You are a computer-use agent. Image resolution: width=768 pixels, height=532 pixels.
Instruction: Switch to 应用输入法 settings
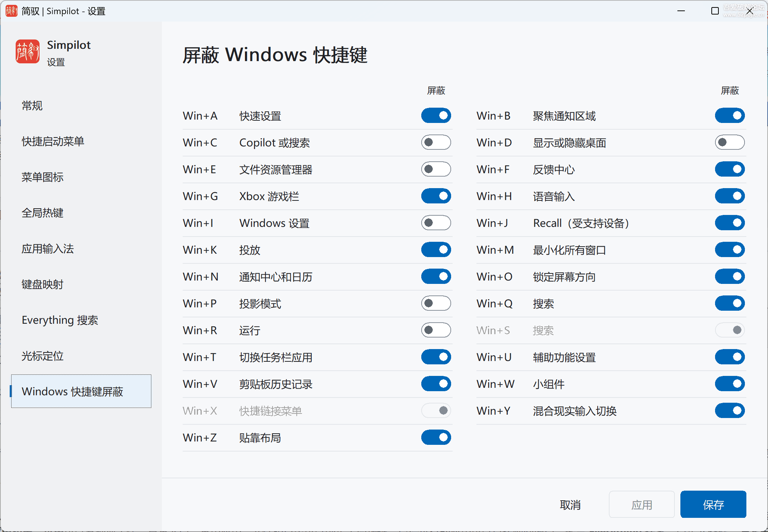pos(81,249)
